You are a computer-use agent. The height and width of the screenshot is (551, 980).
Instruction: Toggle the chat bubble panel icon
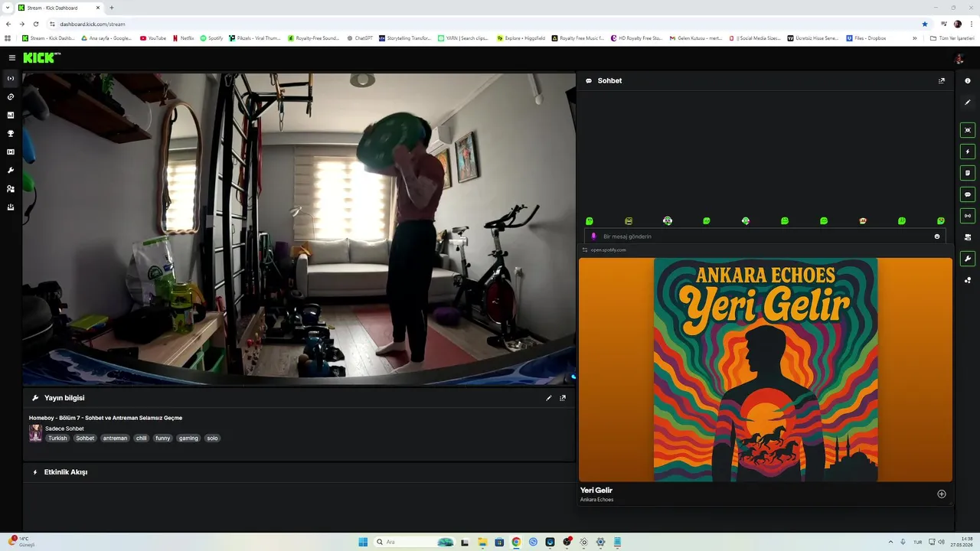[968, 194]
